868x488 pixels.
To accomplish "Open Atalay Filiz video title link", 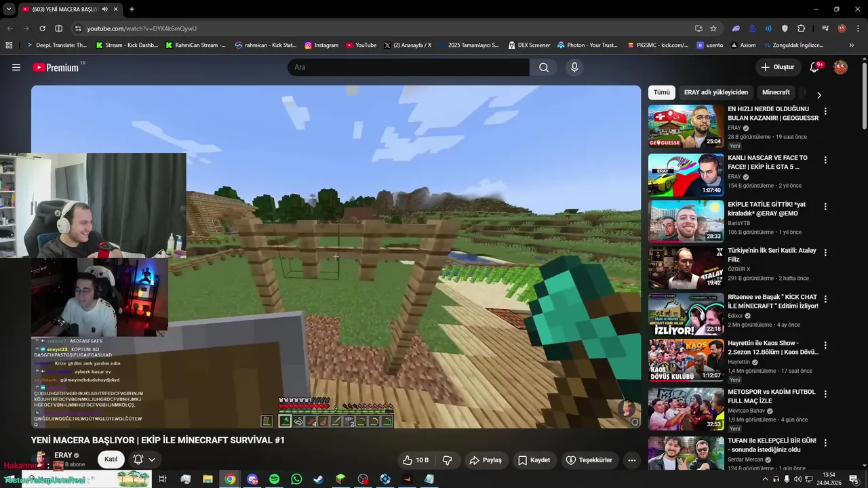I will pyautogui.click(x=772, y=255).
